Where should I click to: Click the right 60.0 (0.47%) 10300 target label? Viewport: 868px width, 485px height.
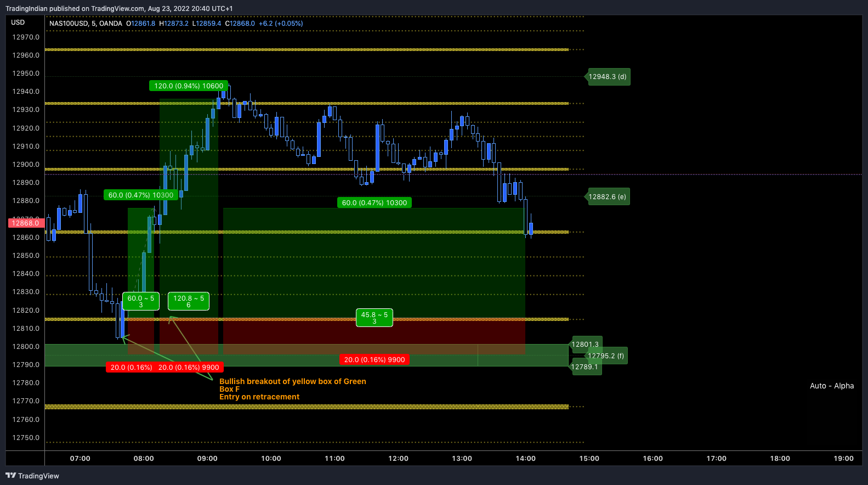375,203
